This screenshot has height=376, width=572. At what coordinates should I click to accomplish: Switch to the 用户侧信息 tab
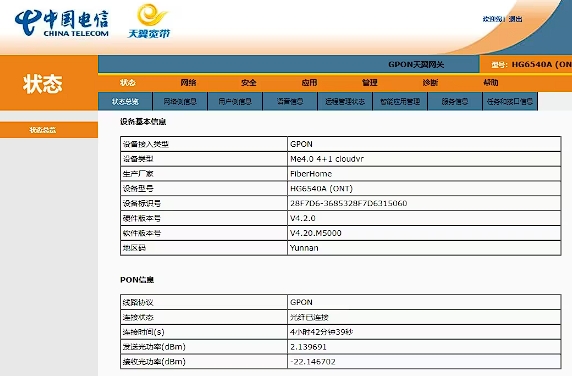(x=235, y=101)
